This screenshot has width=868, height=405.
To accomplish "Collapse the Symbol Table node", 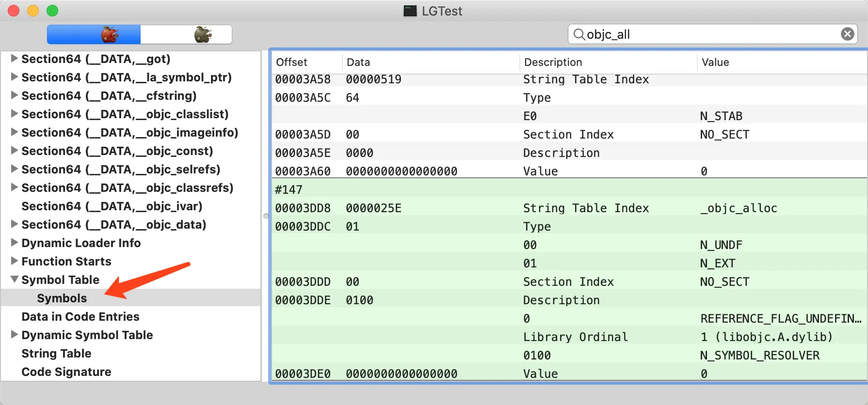I will click(15, 280).
